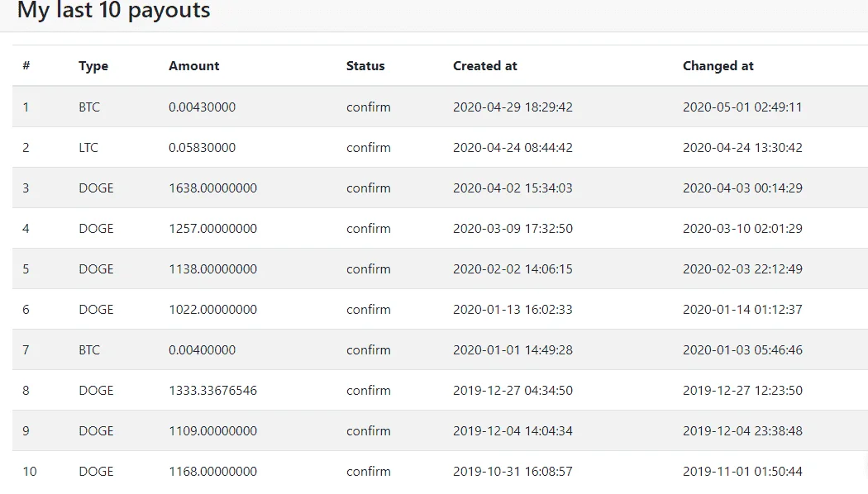Click created date 2020-04-29 18:29:42
This screenshot has width=868, height=494.
[x=513, y=107]
